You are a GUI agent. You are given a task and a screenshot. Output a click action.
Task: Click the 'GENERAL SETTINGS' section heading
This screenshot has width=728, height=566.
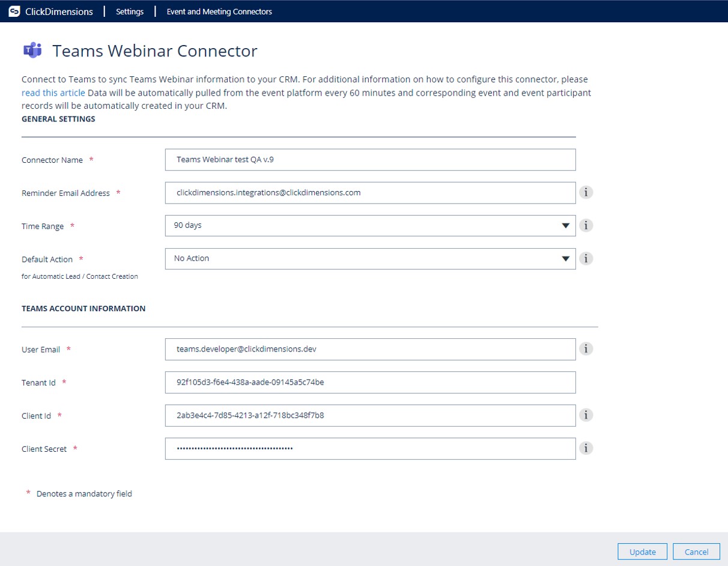pyautogui.click(x=58, y=119)
